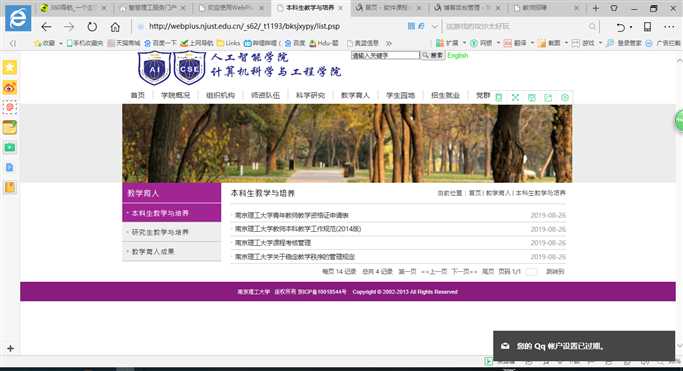The width and height of the screenshot is (683, 371).
Task: Open the 学院概况 navigation menu item
Action: pos(176,95)
